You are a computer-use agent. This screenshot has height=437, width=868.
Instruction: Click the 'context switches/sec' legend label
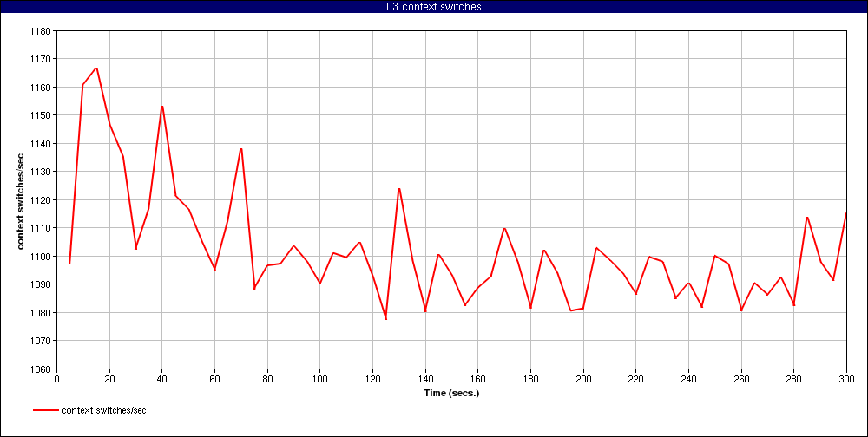click(x=104, y=410)
